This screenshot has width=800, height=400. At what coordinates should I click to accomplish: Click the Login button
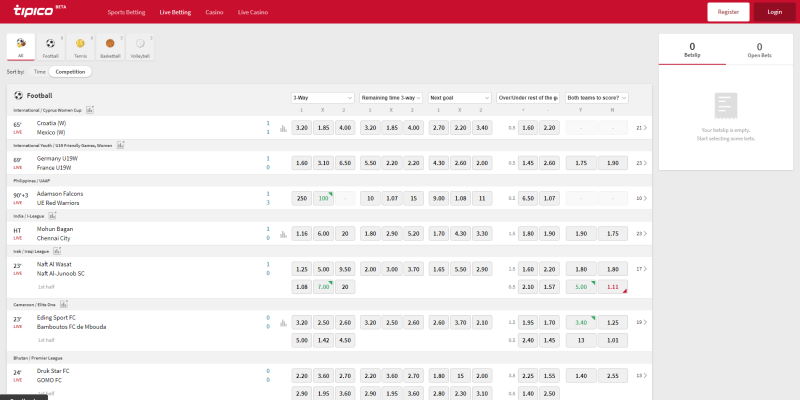tap(774, 12)
